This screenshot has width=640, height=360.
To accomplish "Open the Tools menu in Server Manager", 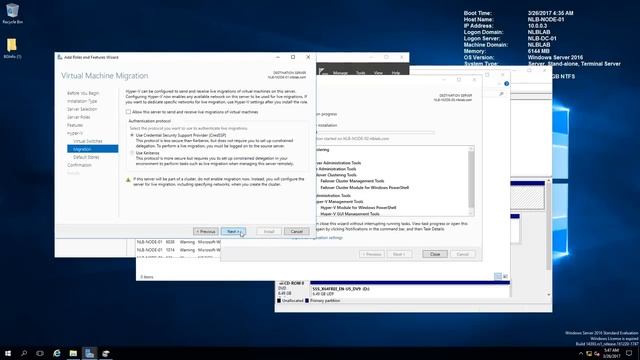I will 360,73.
